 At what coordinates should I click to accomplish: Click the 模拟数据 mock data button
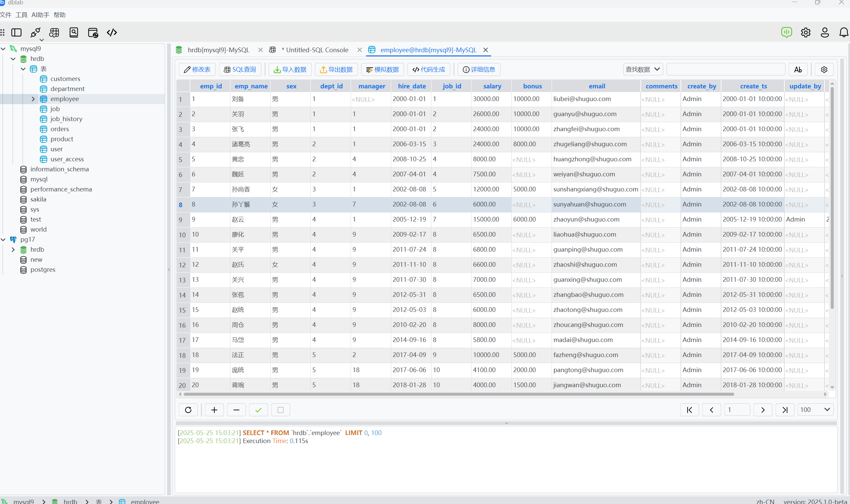tap(382, 70)
